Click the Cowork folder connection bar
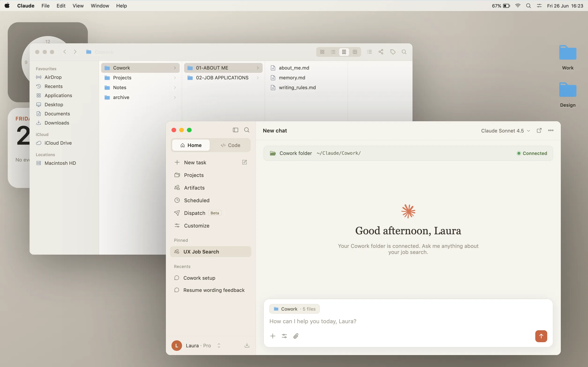The height and width of the screenshot is (367, 588). click(x=408, y=153)
